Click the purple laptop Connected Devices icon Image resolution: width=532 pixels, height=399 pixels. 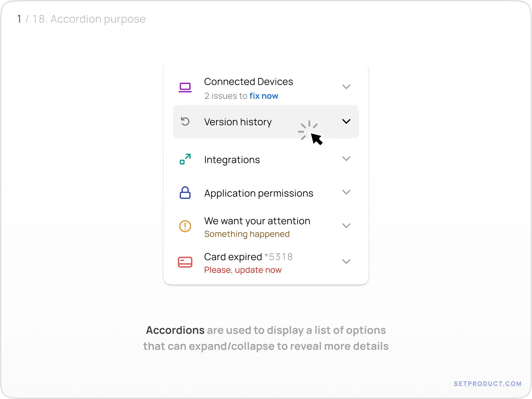pyautogui.click(x=185, y=87)
